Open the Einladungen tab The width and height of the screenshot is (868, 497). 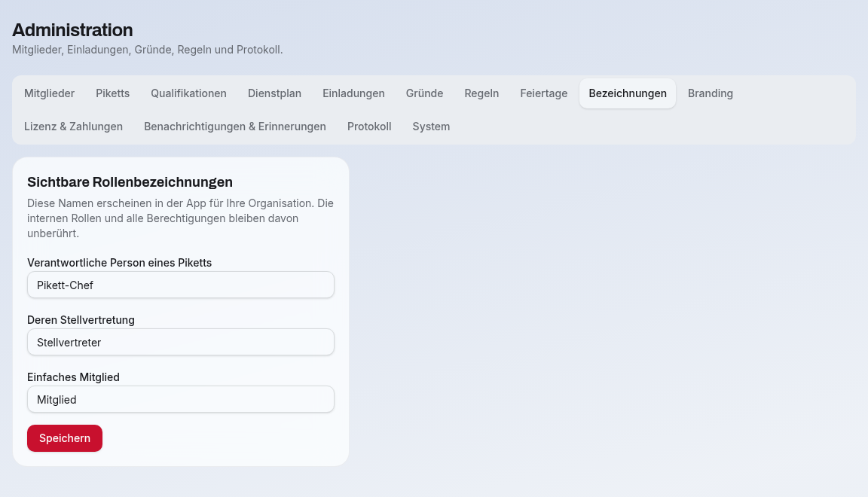coord(353,93)
